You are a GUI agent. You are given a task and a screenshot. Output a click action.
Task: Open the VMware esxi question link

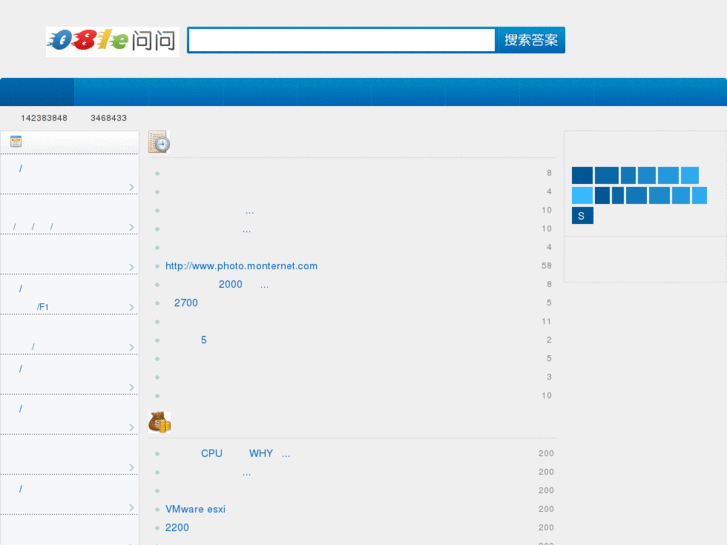pyautogui.click(x=195, y=509)
